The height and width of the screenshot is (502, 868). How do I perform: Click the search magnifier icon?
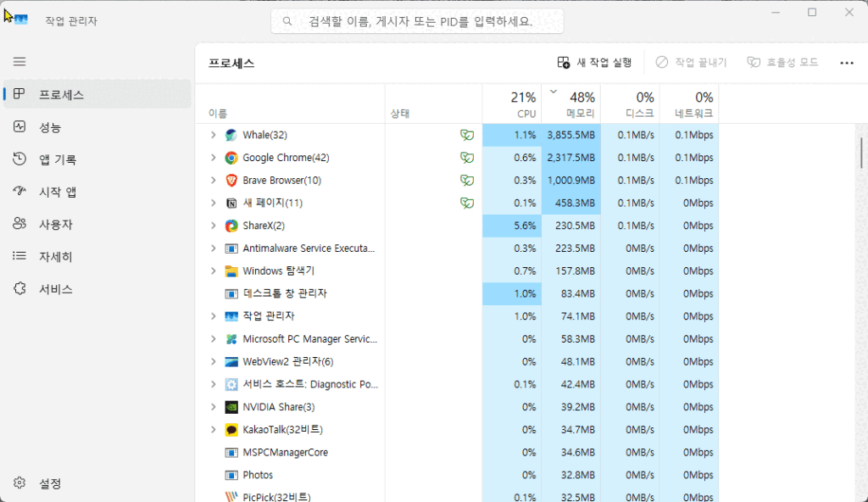click(x=287, y=21)
